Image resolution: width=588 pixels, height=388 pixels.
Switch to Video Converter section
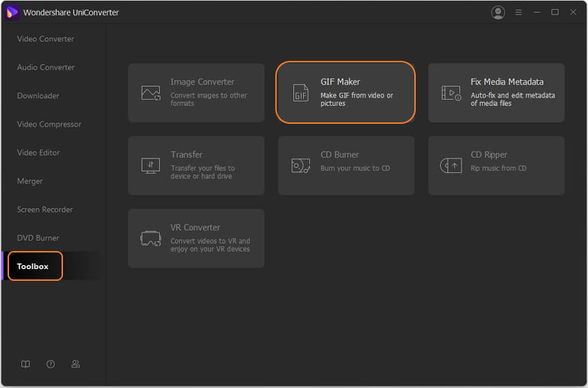pyautogui.click(x=46, y=39)
